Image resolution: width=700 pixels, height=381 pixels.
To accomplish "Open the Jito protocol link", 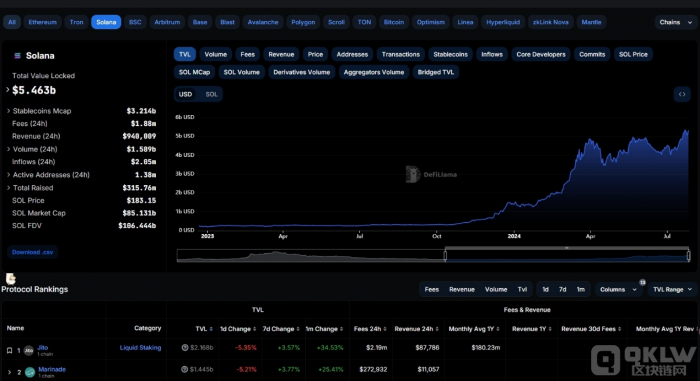I will tap(43, 348).
